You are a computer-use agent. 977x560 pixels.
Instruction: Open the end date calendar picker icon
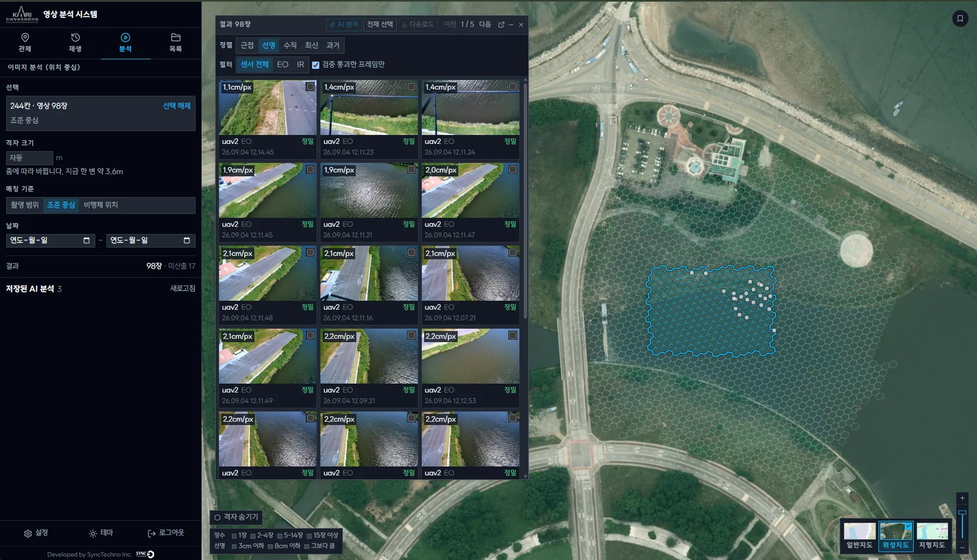pyautogui.click(x=187, y=240)
